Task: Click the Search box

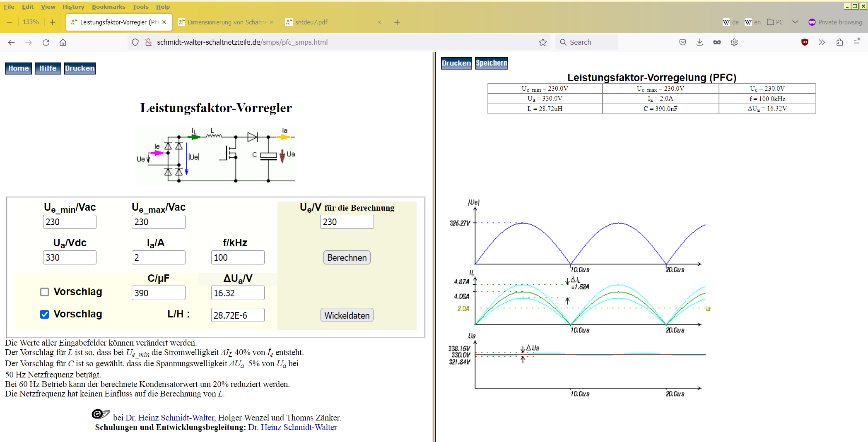Action: click(587, 42)
